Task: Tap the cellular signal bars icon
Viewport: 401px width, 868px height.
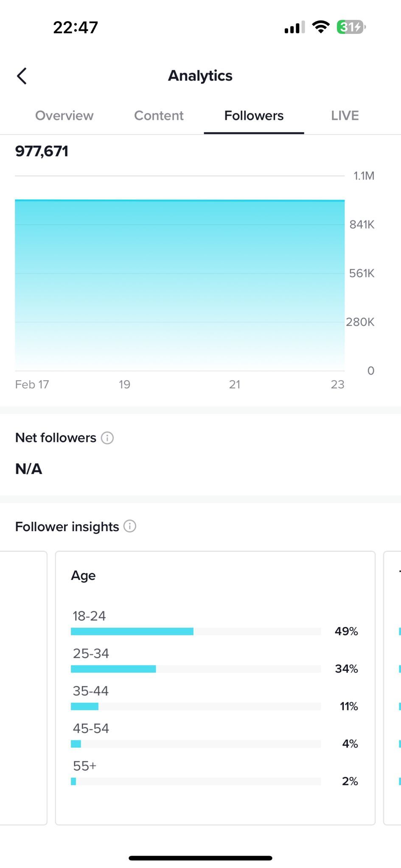Action: click(x=294, y=28)
